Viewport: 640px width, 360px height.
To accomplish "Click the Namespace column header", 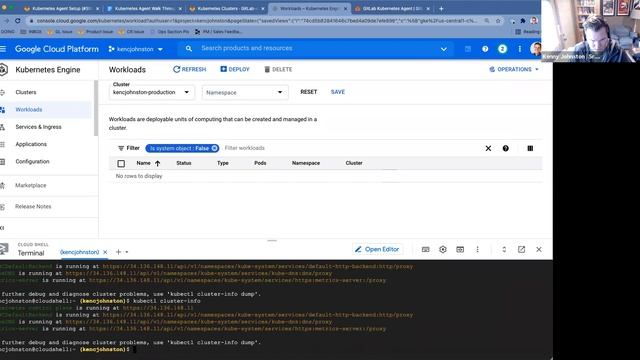I will (306, 163).
